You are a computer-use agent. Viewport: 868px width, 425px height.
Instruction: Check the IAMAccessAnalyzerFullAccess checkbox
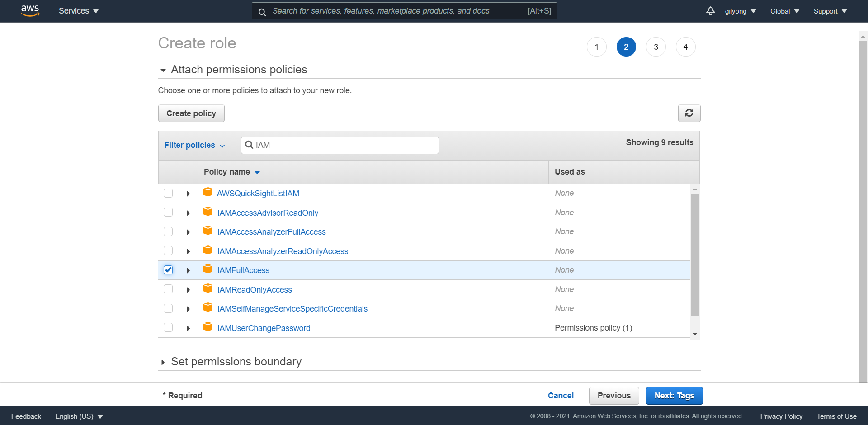click(x=168, y=231)
